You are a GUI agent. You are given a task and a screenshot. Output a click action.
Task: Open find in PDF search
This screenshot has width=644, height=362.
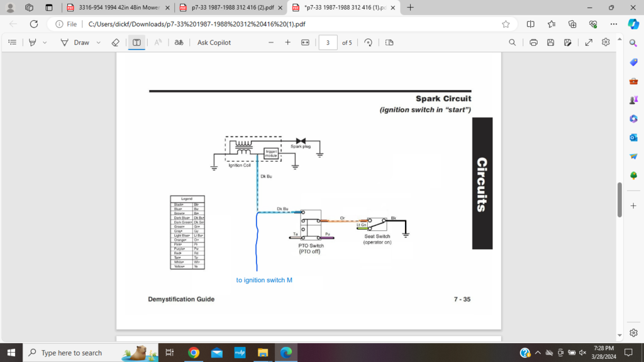coord(513,42)
